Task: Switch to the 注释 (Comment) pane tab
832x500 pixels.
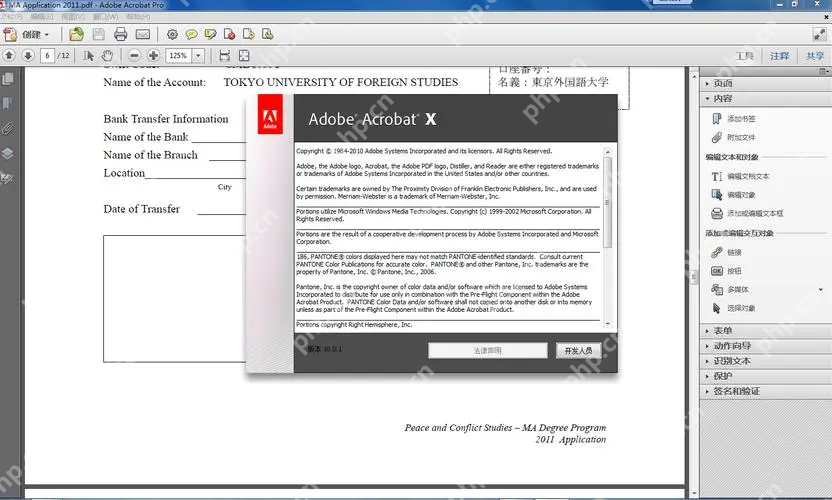Action: 779,56
